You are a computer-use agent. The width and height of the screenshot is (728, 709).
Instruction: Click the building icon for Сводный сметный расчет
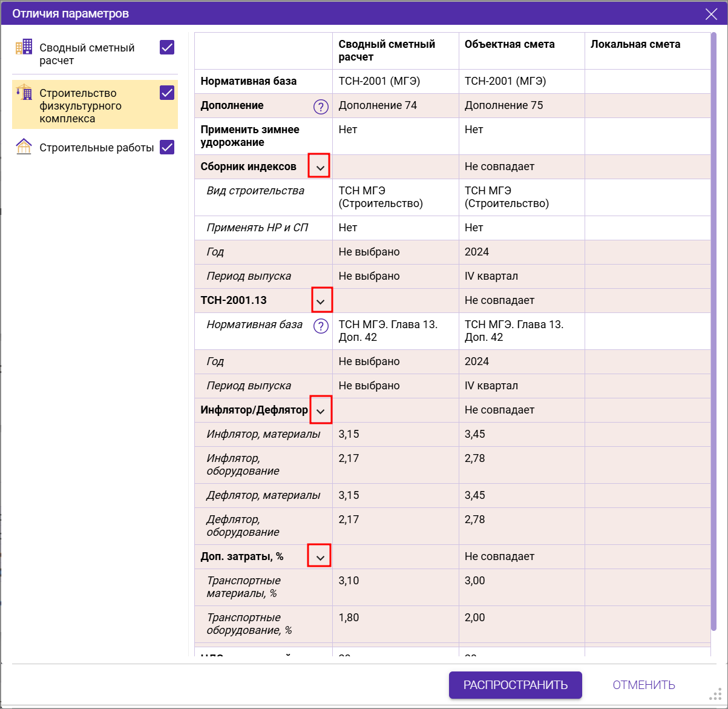point(24,48)
